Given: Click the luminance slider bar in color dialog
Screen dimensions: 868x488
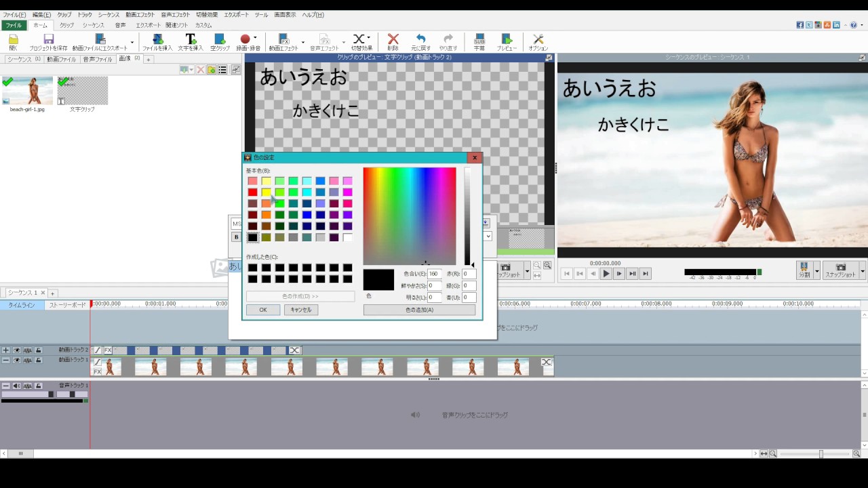Looking at the screenshot, I should tap(467, 216).
